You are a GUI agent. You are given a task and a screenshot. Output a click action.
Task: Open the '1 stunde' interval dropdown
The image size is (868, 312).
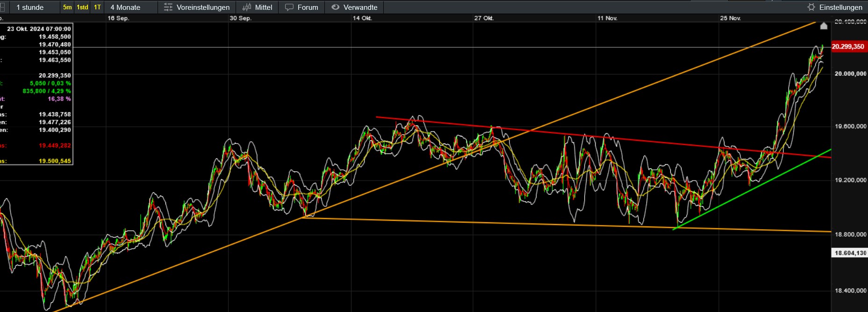(x=34, y=7)
